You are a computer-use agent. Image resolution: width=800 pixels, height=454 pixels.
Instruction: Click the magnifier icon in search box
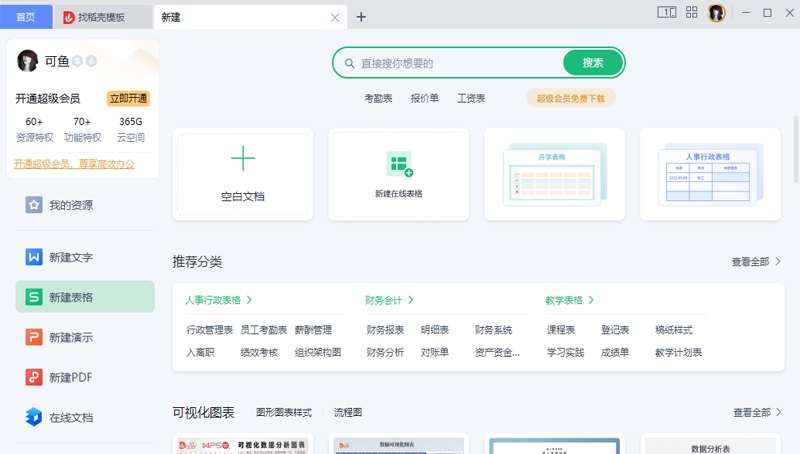tap(349, 63)
